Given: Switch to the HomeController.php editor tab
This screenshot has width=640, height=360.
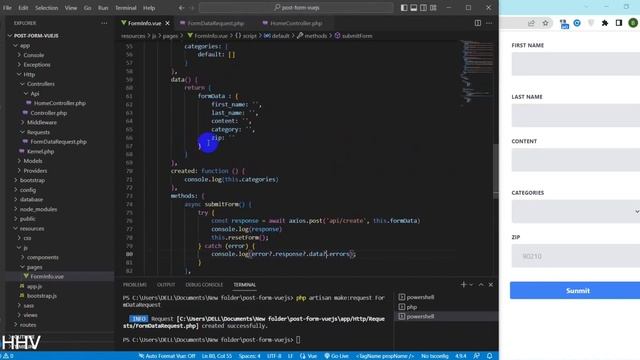Looking at the screenshot, I should (296, 23).
